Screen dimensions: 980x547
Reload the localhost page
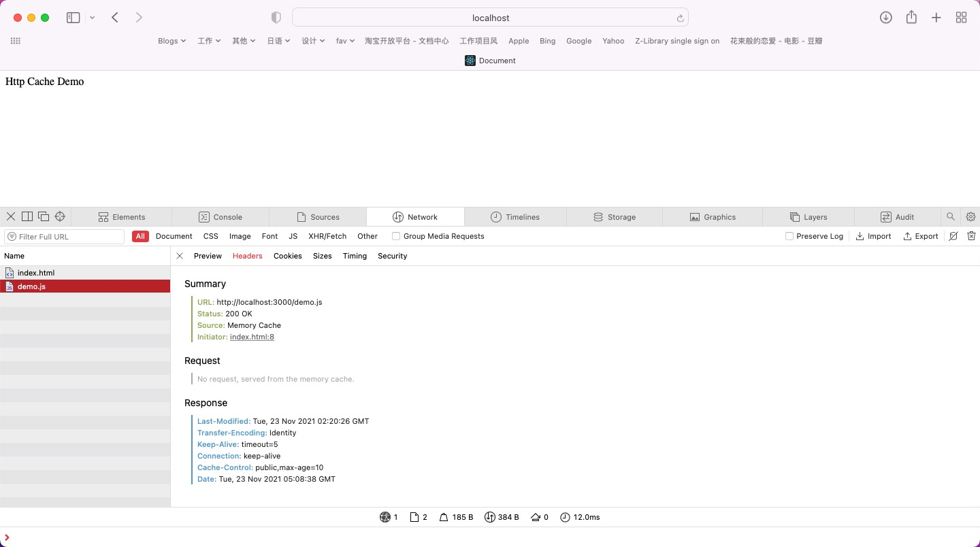(x=679, y=18)
